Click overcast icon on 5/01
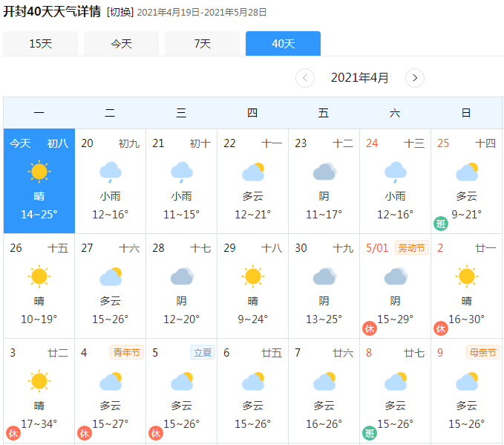The height and width of the screenshot is (445, 504). tap(396, 276)
